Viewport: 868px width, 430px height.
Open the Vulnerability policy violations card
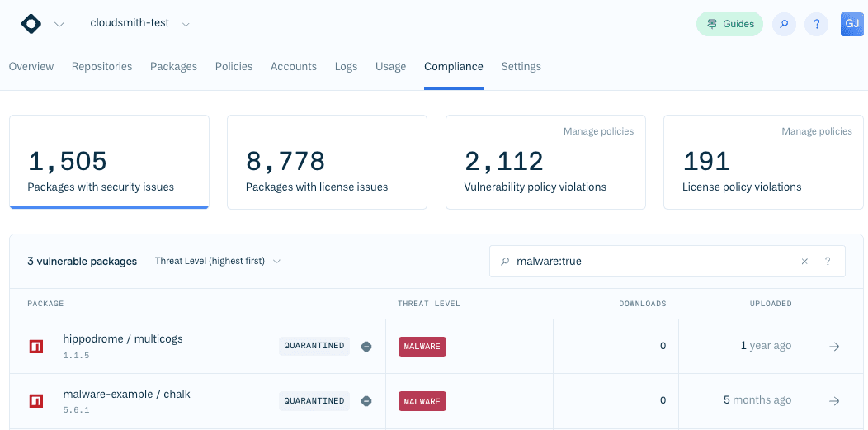[x=546, y=162]
